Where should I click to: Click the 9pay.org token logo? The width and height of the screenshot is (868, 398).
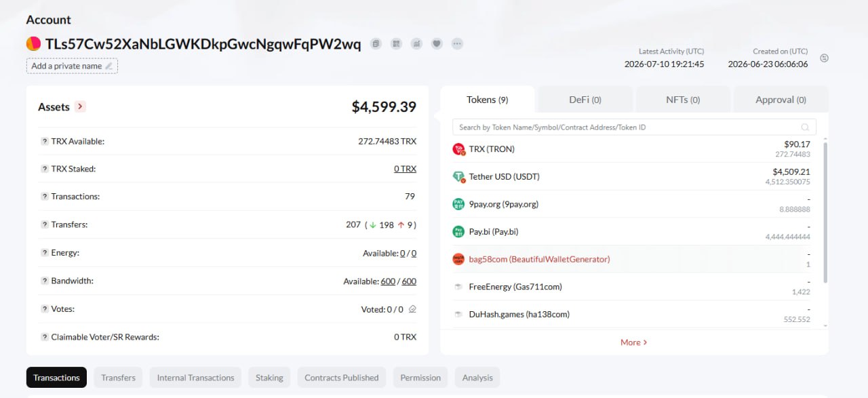coord(458,204)
